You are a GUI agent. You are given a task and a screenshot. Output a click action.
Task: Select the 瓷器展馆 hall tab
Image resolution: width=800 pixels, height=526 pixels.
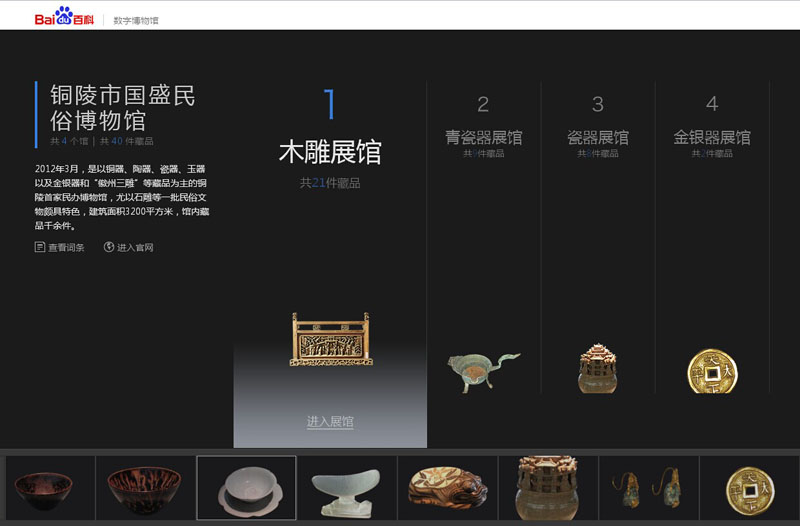[598, 137]
